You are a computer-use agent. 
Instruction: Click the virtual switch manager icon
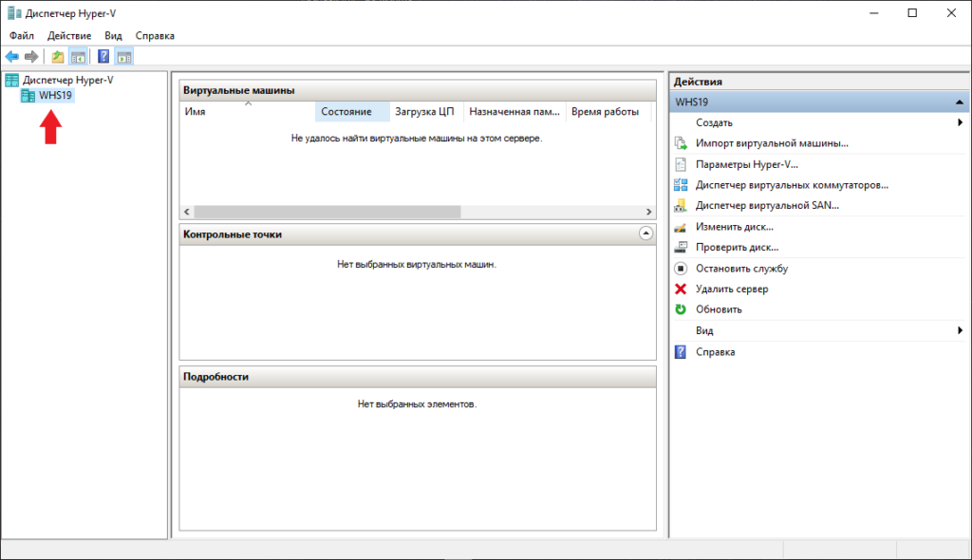[x=681, y=185]
